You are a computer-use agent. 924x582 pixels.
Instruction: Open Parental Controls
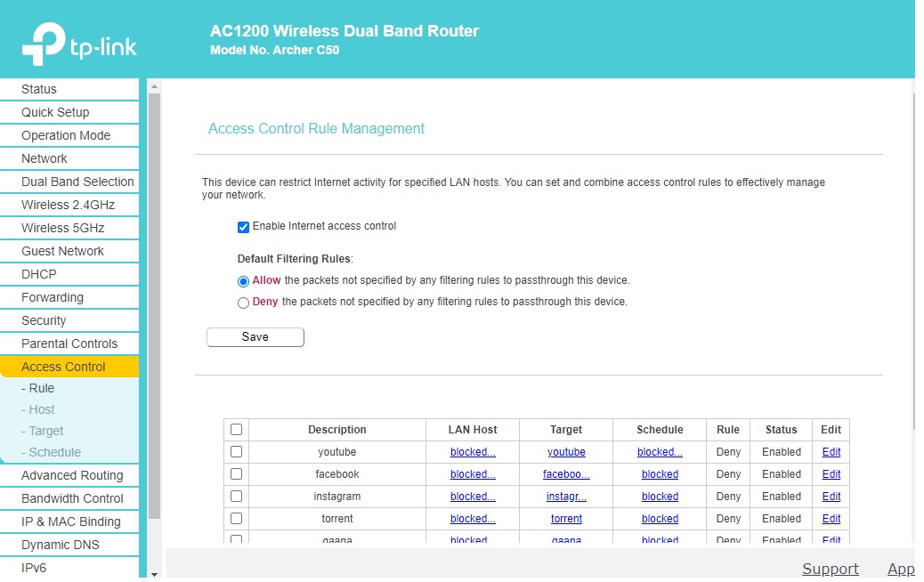(69, 344)
